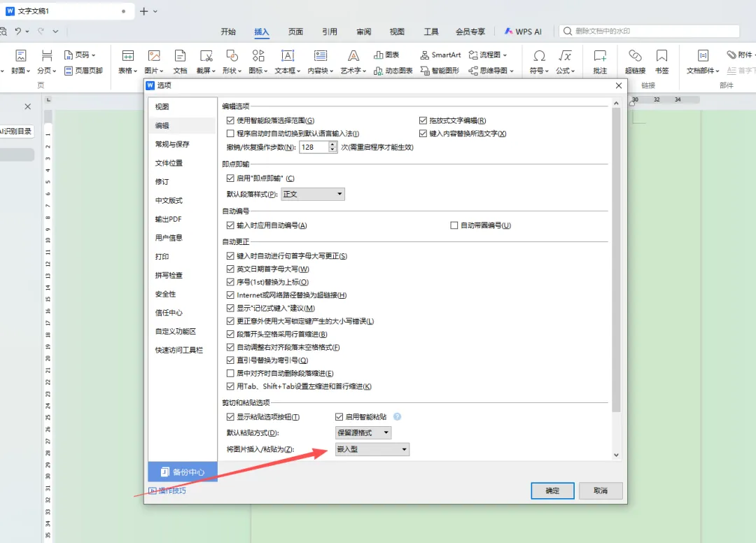Screen dimensions: 756x543
Task: Open the 开始 (Home) ribbon tab
Action: pyautogui.click(x=228, y=31)
